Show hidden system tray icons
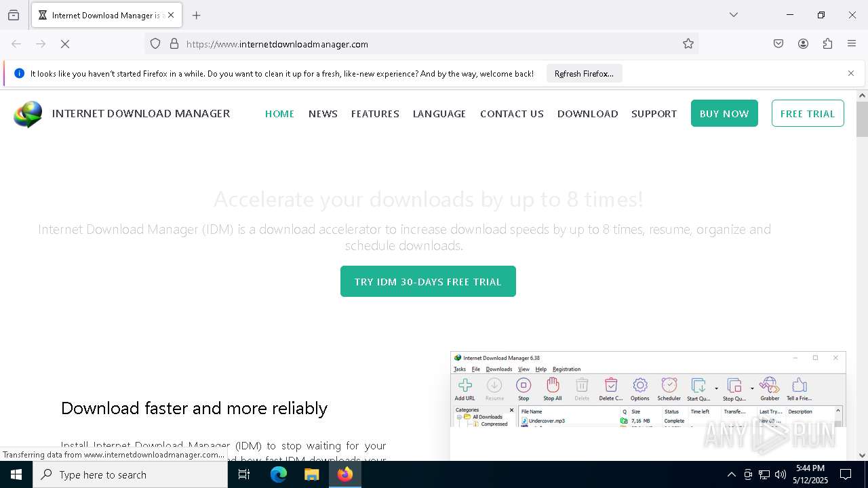868x488 pixels. pyautogui.click(x=731, y=474)
